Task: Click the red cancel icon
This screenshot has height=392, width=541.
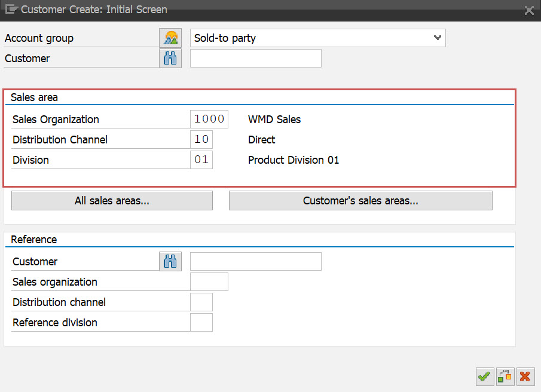Action: tap(525, 376)
